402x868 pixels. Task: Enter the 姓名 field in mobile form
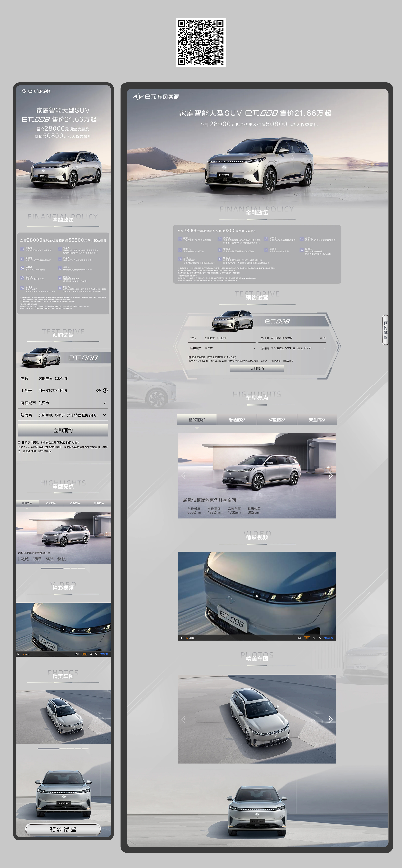pos(63,378)
